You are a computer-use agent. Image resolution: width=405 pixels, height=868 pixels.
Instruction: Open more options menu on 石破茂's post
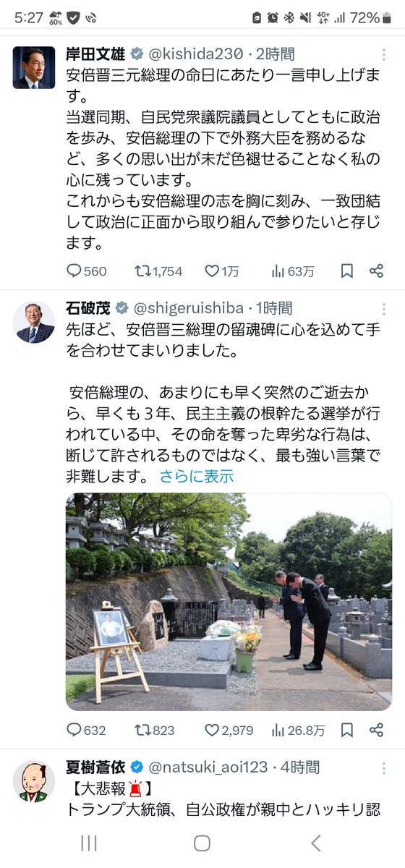pyautogui.click(x=383, y=310)
